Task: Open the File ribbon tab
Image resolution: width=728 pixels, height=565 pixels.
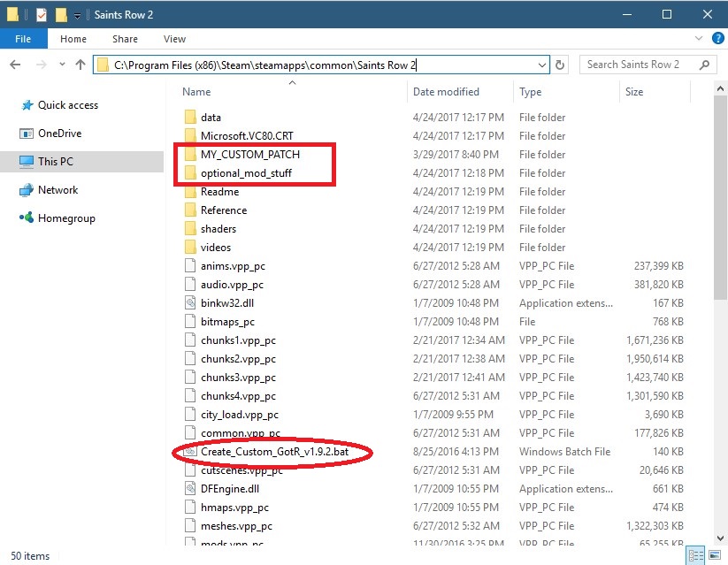Action: pos(23,39)
